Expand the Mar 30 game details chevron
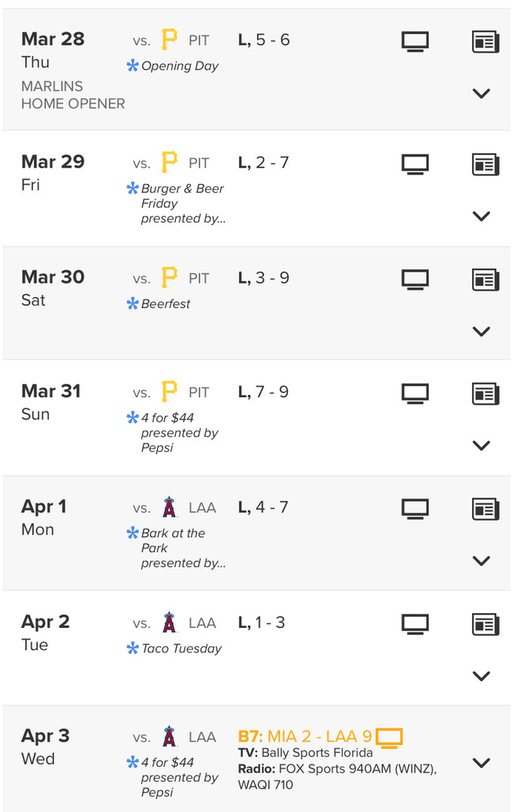The height and width of the screenshot is (812, 513). tap(481, 331)
